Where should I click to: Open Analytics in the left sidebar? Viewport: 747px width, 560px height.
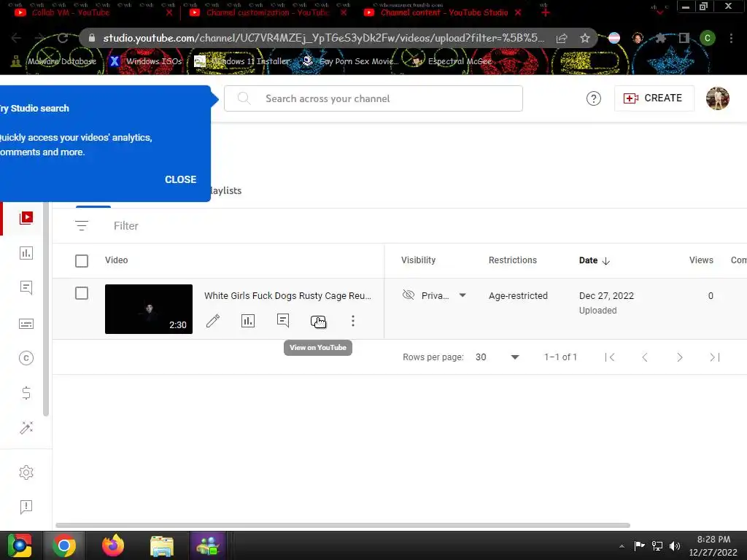(x=26, y=253)
